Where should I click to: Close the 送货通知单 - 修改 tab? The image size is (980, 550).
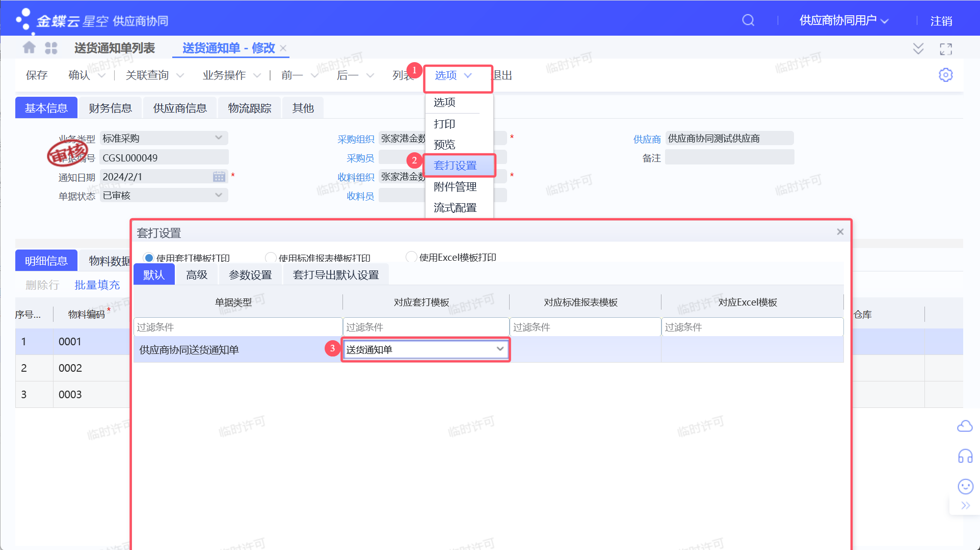coord(283,48)
